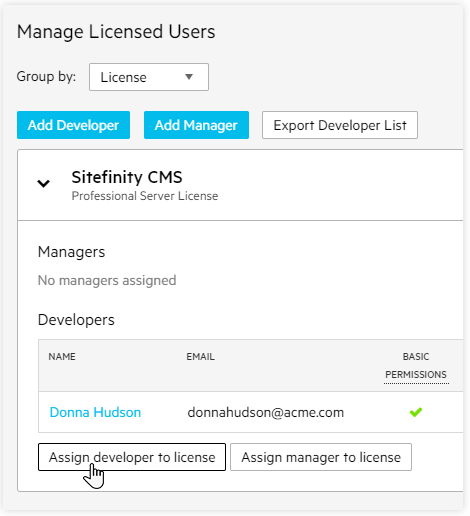Collapse the Sitefinity CMS license section

point(43,184)
